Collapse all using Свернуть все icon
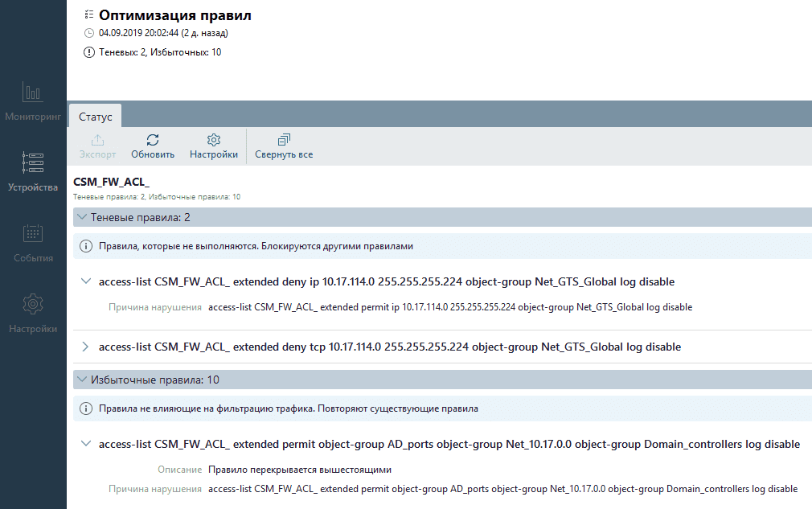812x509 pixels. pyautogui.click(x=284, y=140)
